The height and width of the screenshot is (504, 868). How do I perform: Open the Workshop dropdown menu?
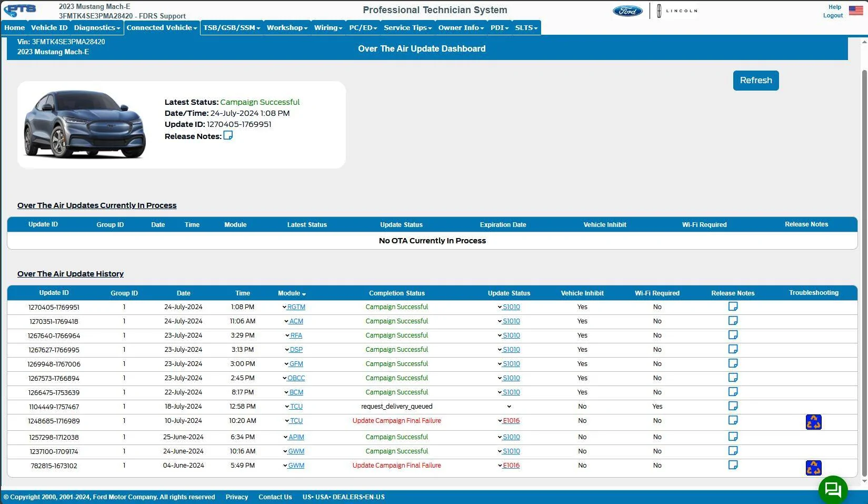point(287,28)
